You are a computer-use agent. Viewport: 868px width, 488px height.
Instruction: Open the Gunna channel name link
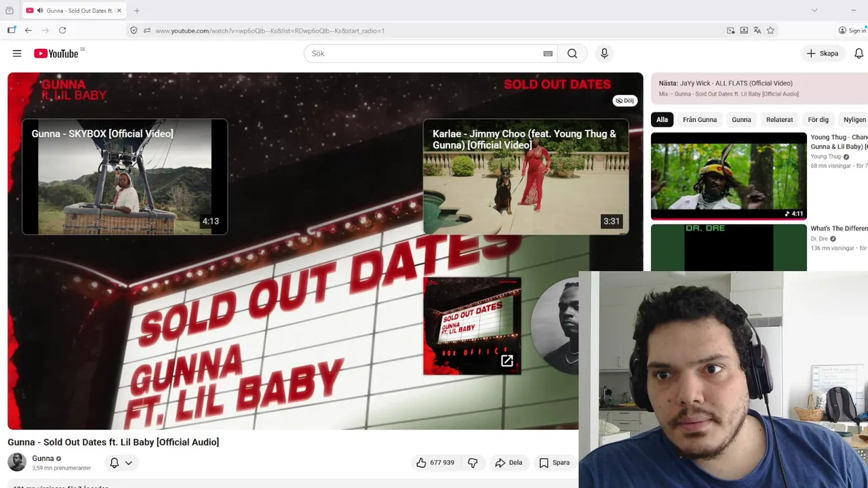43,458
